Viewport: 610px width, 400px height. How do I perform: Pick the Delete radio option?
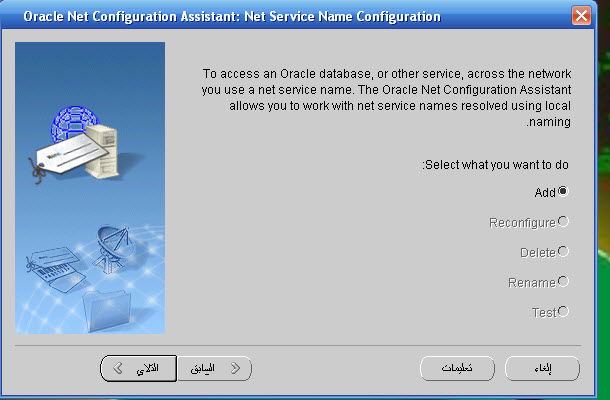tap(563, 251)
